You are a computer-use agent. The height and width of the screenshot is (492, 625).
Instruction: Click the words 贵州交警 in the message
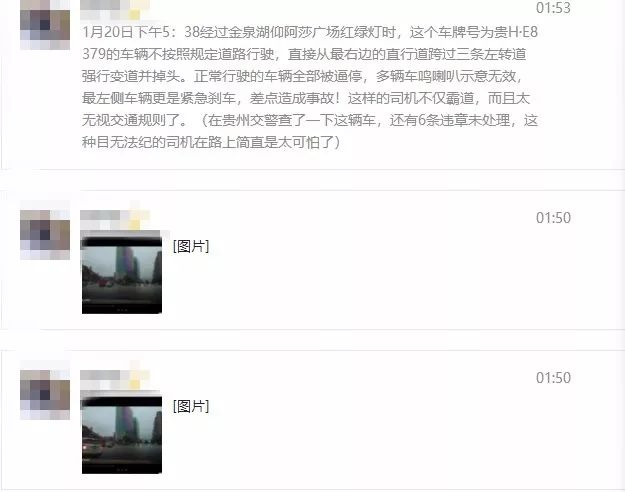[x=250, y=120]
